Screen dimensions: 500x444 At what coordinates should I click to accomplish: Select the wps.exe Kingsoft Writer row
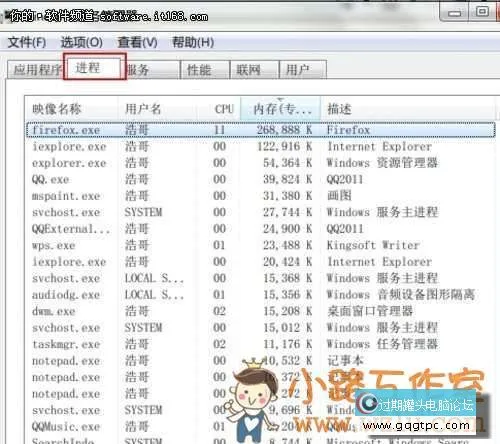261,245
